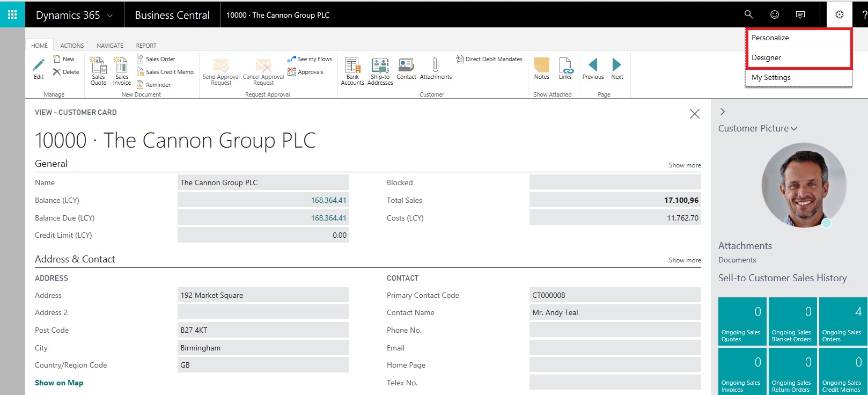The height and width of the screenshot is (395, 868).
Task: Open the feedback smiley icon
Action: [775, 14]
